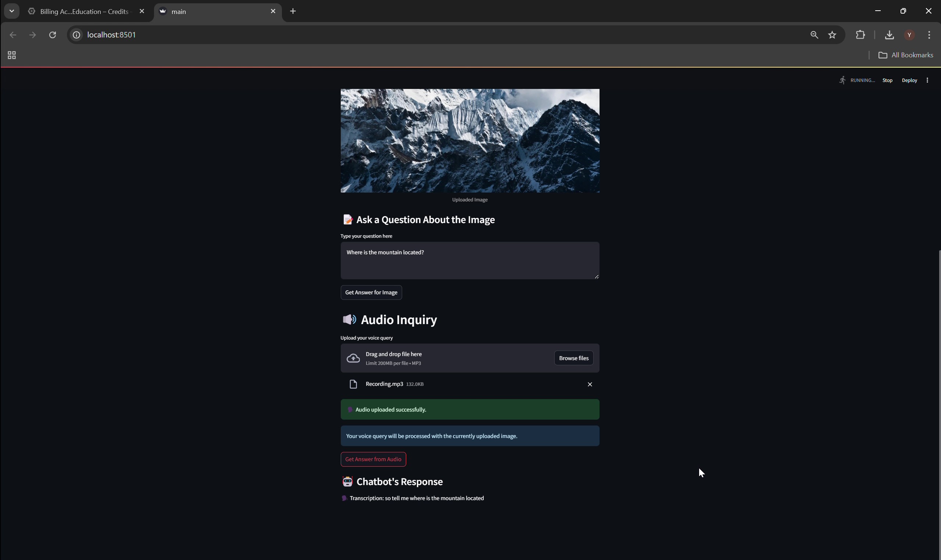Remove Recording.mp3 using the X icon

[589, 384]
